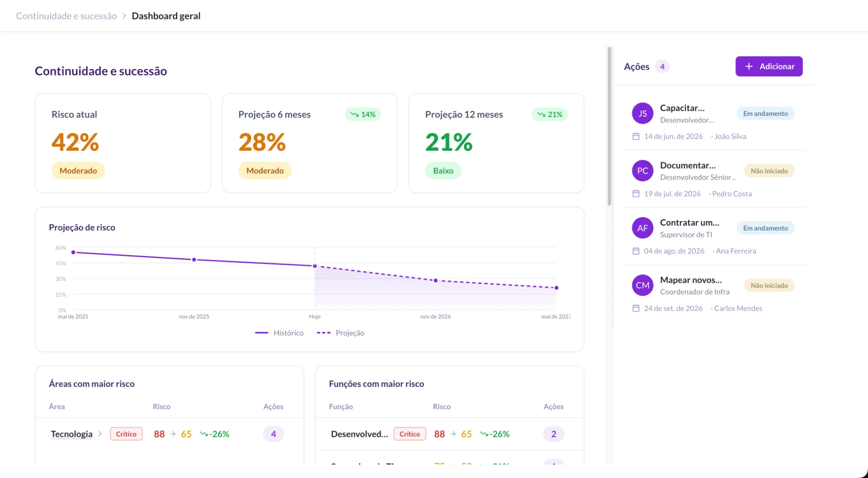Click João Silva assignee name
The image size is (868, 478).
730,136
